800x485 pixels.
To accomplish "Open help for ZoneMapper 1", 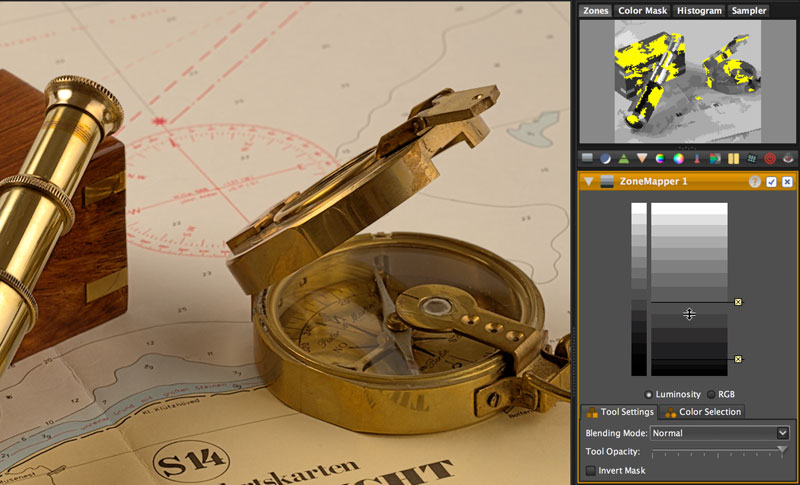I will [755, 182].
